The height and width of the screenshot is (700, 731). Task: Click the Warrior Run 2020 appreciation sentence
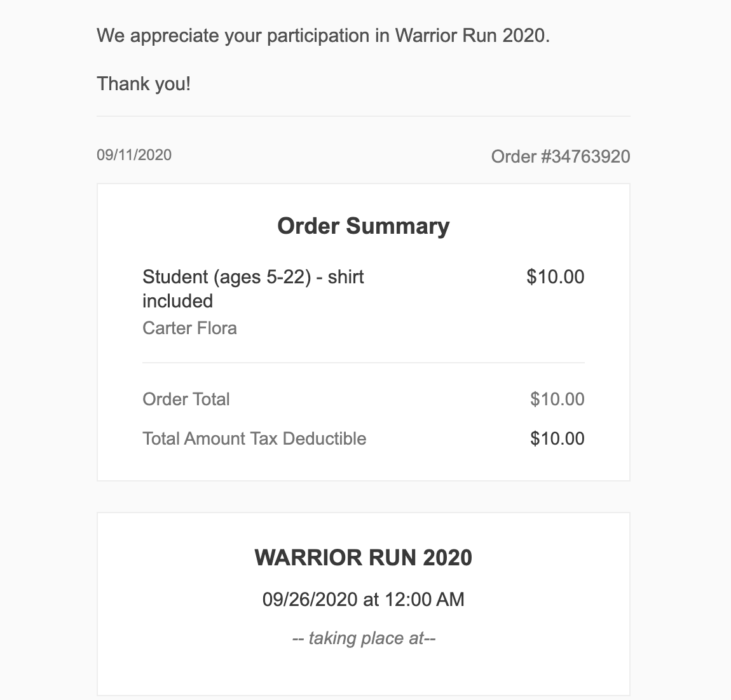coord(323,36)
